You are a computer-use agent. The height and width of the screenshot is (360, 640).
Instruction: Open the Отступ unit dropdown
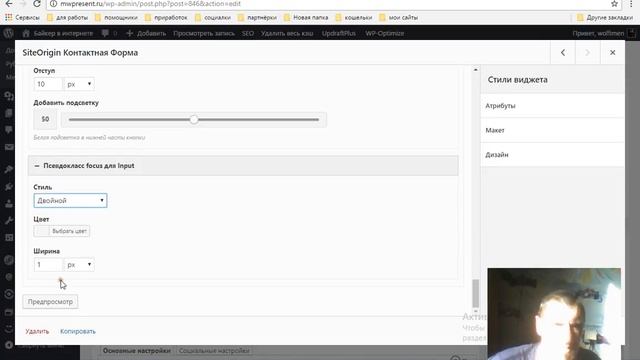pos(79,84)
